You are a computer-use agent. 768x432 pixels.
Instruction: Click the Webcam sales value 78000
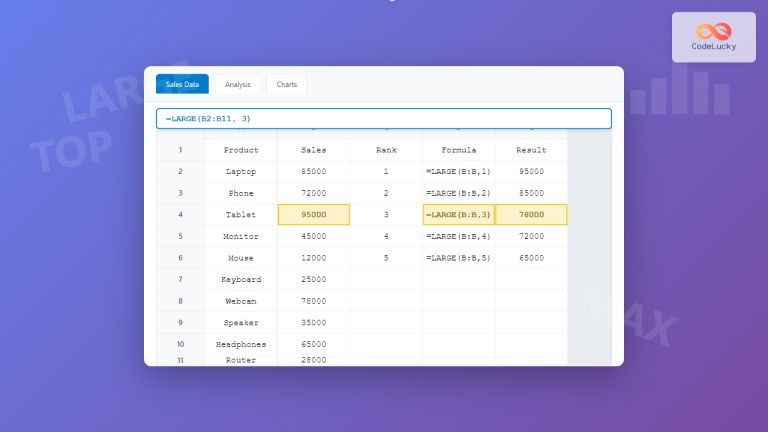pyautogui.click(x=313, y=301)
